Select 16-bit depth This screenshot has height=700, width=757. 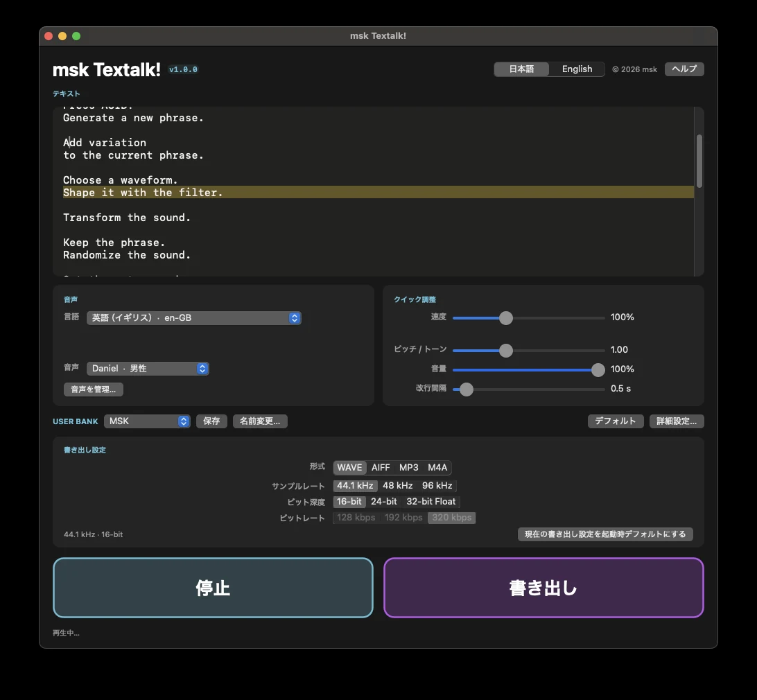349,502
